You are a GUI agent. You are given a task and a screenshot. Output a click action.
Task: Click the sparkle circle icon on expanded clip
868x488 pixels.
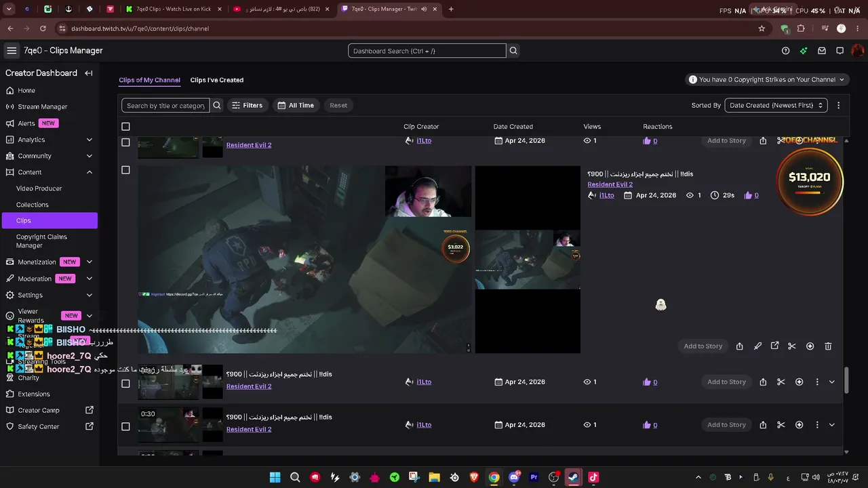(x=810, y=346)
